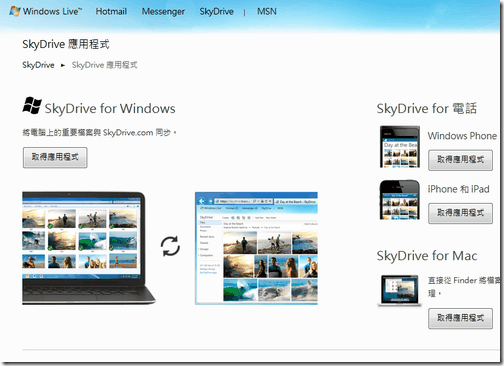Get the iPhone and iPad app button
504x366 pixels.
pos(460,213)
